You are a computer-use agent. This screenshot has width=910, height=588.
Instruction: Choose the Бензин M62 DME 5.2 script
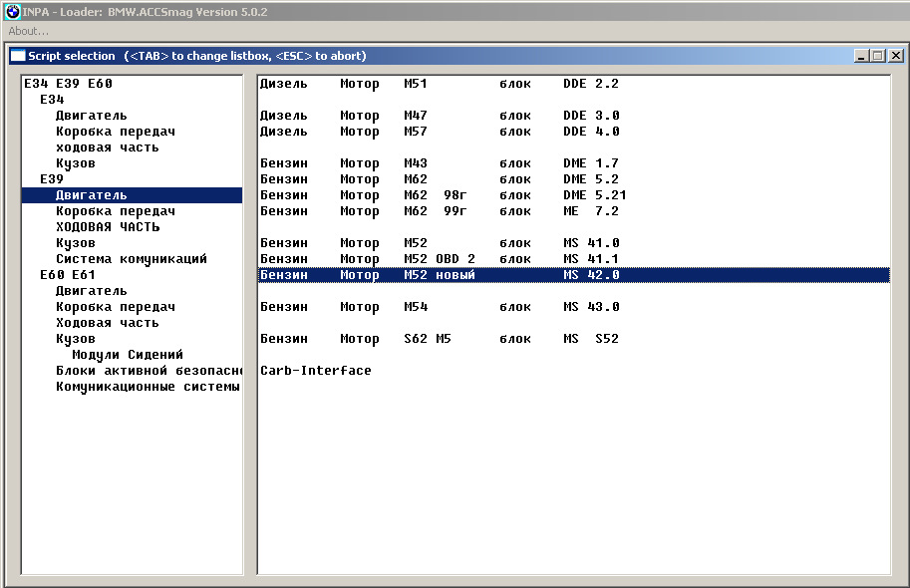click(x=573, y=179)
